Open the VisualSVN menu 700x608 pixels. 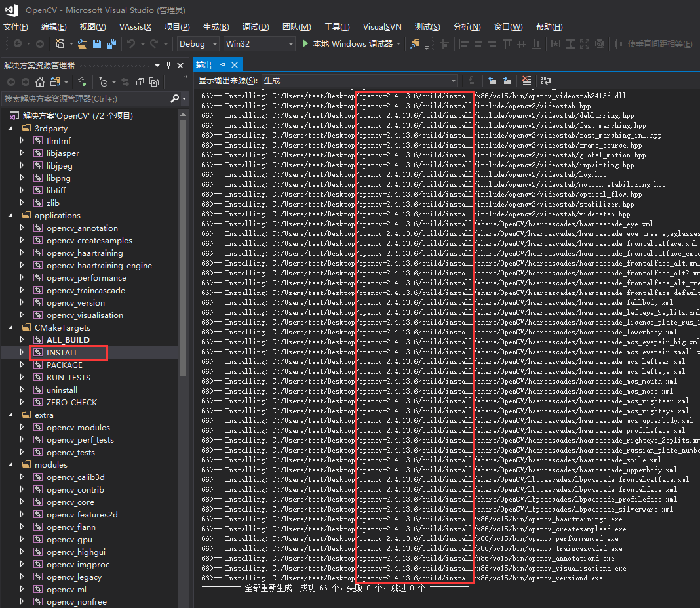tap(382, 27)
